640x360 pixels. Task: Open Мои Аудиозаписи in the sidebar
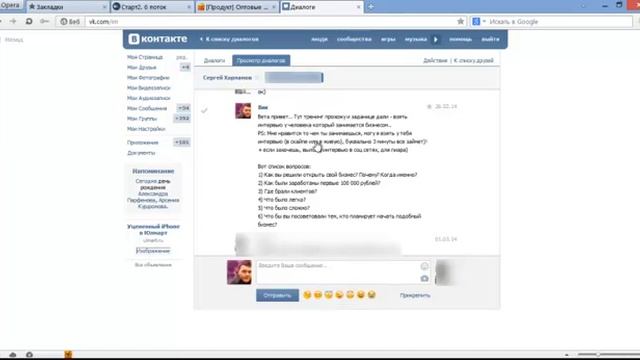pyautogui.click(x=149, y=98)
